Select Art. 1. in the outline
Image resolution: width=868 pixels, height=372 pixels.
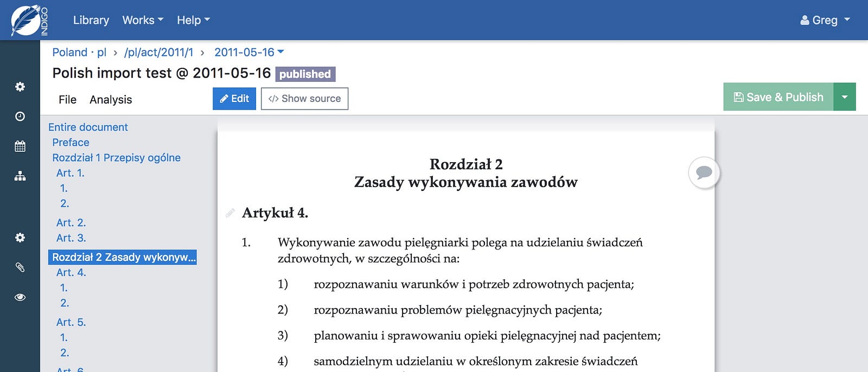point(71,172)
